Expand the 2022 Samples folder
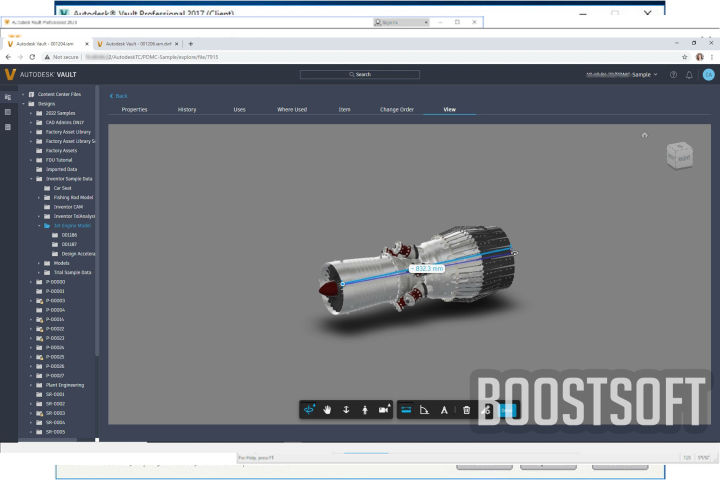This screenshot has width=720, height=480. 31,113
